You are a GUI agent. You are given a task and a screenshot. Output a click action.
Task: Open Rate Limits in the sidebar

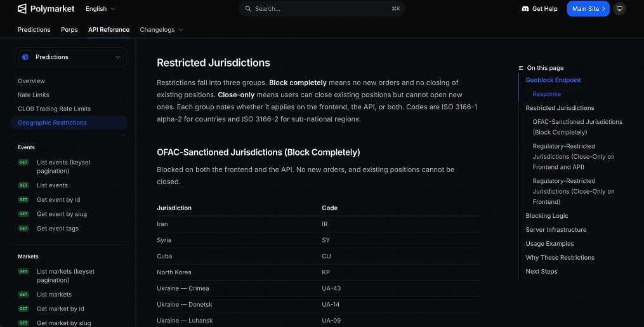[x=33, y=95]
